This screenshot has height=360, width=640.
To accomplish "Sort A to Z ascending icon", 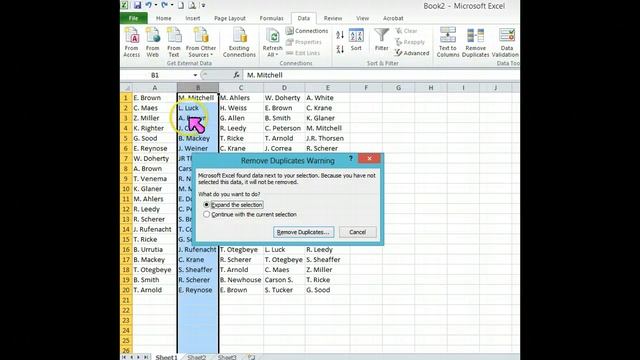I will 340,35.
